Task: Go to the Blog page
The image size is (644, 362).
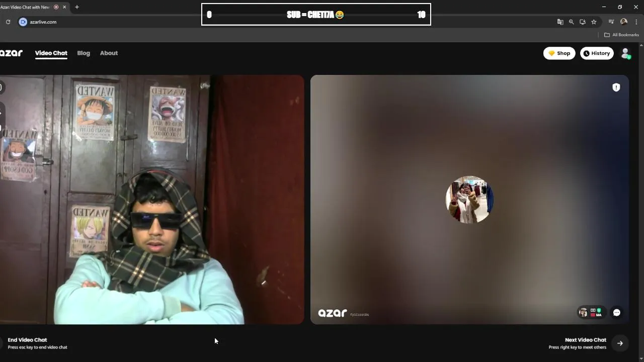Action: [x=84, y=53]
